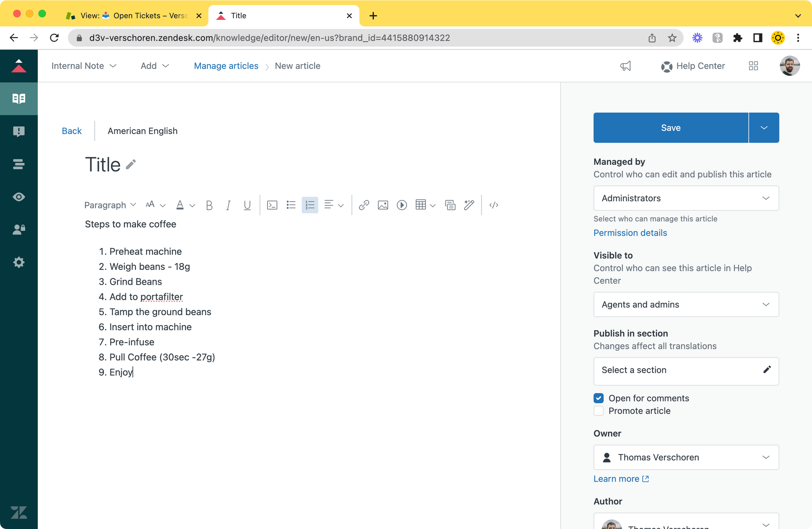Uncheck Open for comments
Viewport: 812px width, 529px height.
tap(598, 398)
